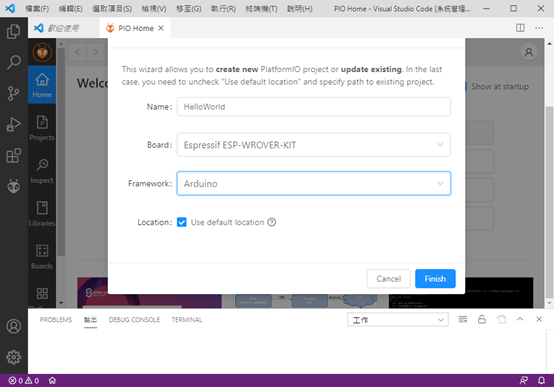This screenshot has height=387, width=554.
Task: Open the Run menu
Action: 223,8
